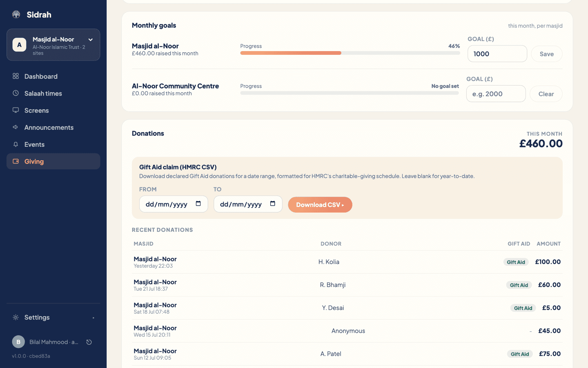Click the Donations section heading

[x=148, y=133]
